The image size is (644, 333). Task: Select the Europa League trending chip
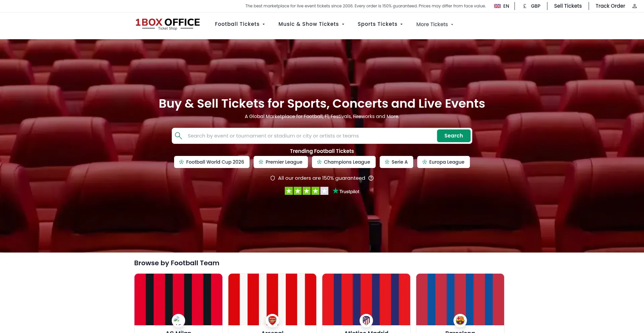click(x=443, y=162)
